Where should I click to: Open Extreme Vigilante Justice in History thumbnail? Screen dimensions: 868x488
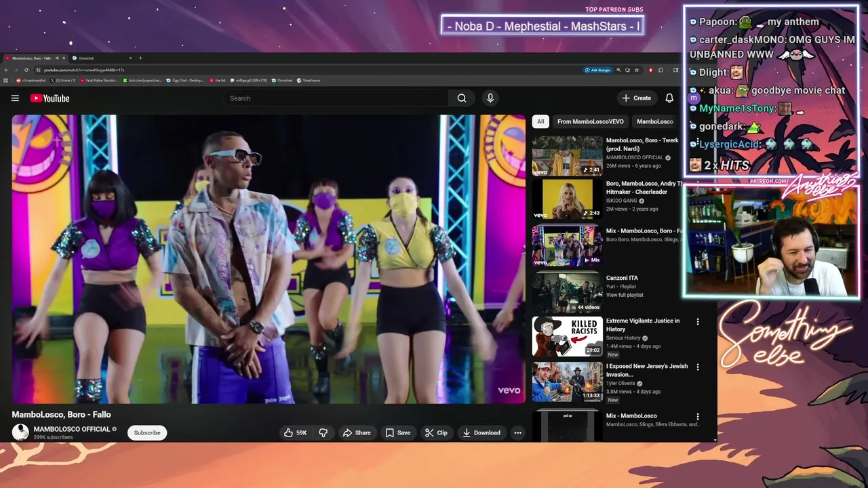pyautogui.click(x=567, y=337)
